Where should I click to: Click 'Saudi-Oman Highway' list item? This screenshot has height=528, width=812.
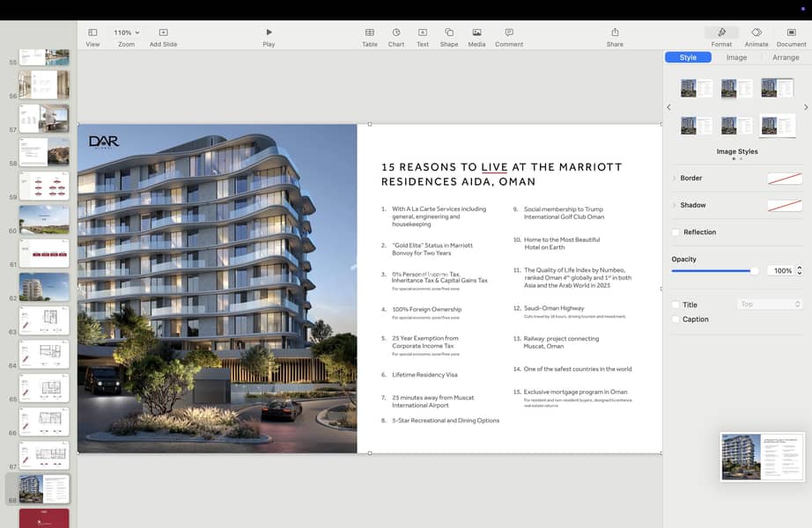(554, 308)
